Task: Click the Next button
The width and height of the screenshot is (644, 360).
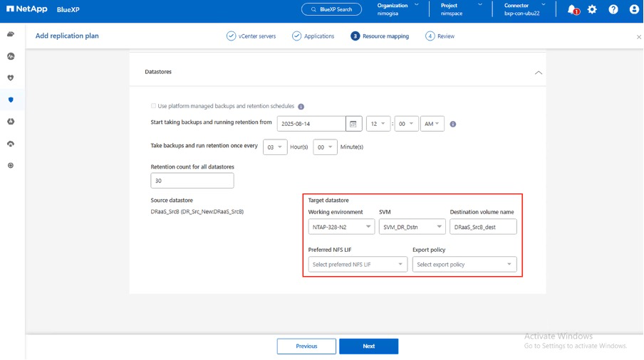Action: (x=368, y=346)
